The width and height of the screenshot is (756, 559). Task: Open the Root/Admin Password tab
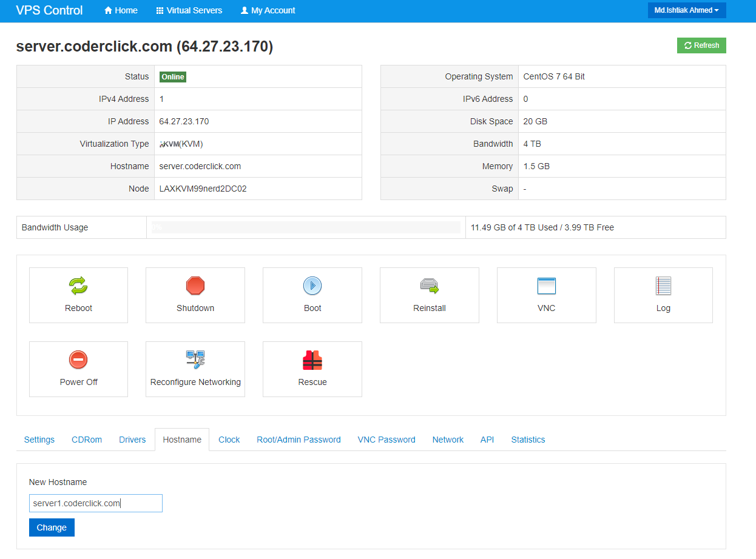tap(299, 440)
